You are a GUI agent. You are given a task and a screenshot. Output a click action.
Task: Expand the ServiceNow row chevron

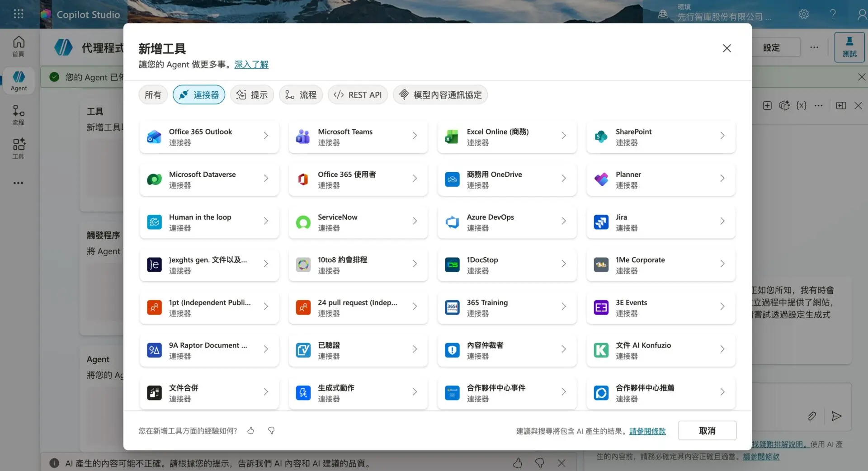click(415, 221)
